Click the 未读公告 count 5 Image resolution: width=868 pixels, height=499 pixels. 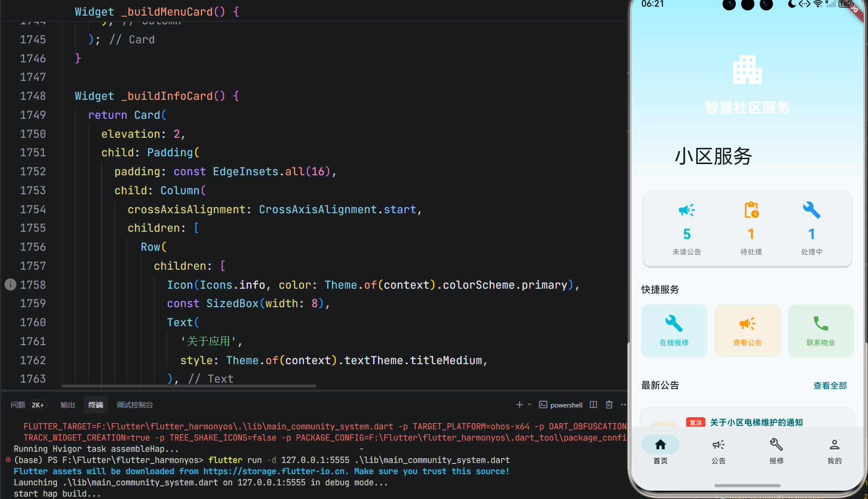pos(687,234)
